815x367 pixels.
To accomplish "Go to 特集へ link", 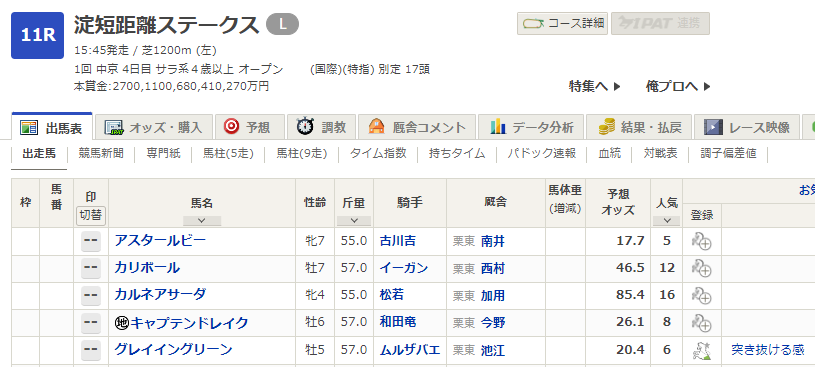I will click(x=595, y=86).
